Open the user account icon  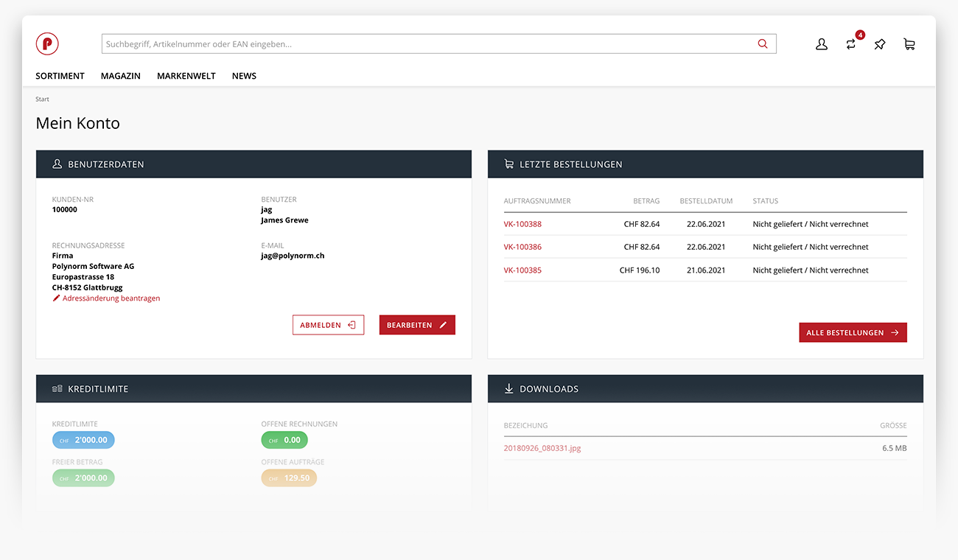(x=822, y=44)
